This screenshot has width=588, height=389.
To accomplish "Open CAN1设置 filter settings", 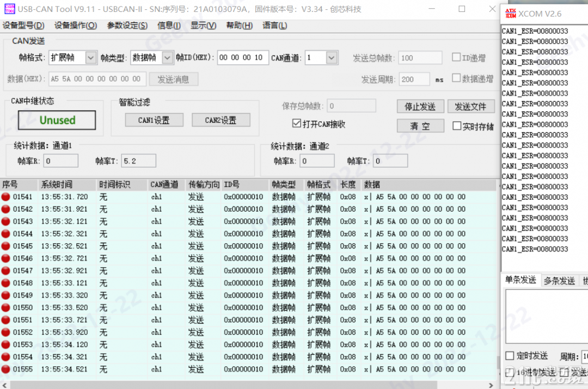I will coord(154,120).
